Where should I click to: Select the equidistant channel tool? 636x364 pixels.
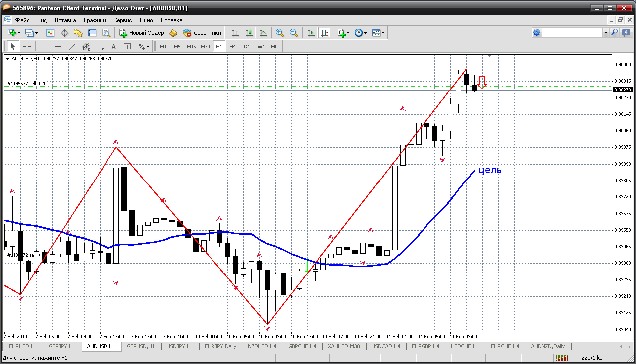click(86, 46)
